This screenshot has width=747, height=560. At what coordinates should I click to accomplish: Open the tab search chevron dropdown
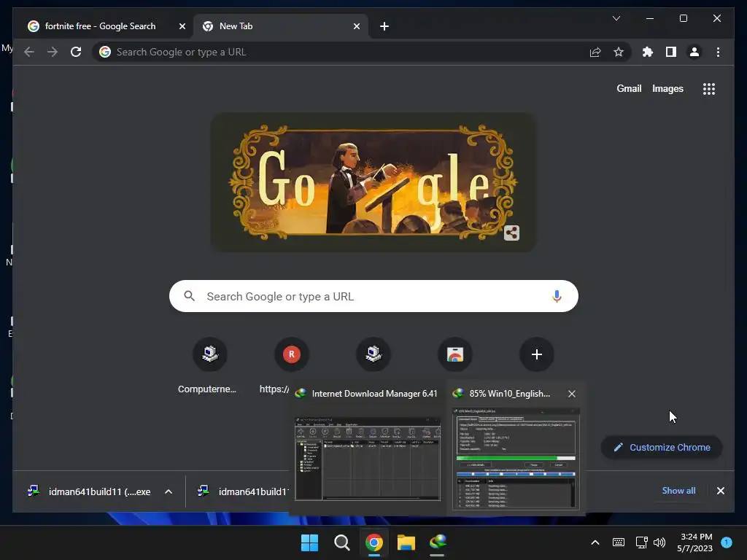[x=616, y=18]
